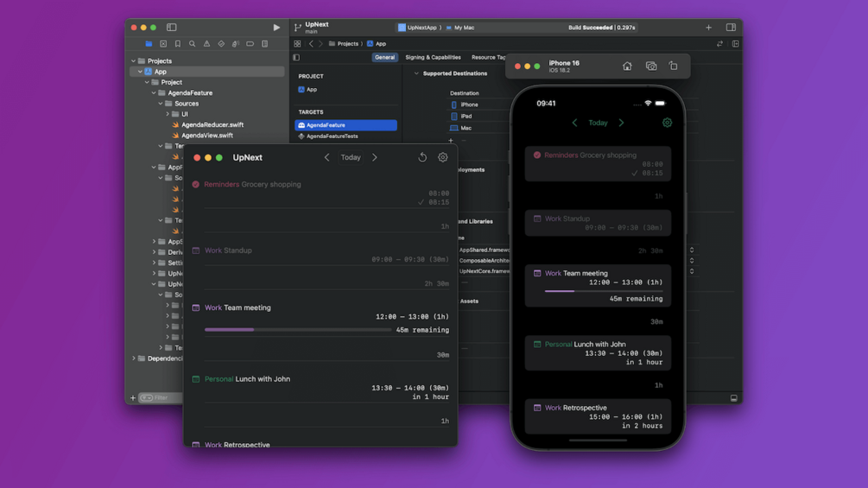
Task: Go to previous day on iPhone simulator
Action: pos(574,123)
